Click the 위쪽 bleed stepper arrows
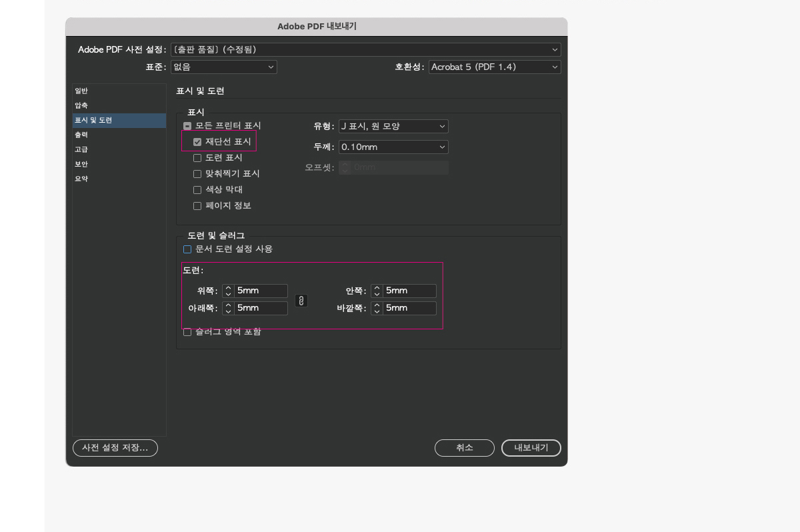800x532 pixels. 228,291
